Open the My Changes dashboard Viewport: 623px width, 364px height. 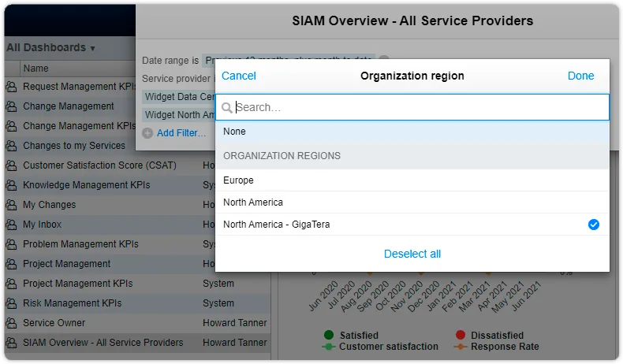(49, 205)
